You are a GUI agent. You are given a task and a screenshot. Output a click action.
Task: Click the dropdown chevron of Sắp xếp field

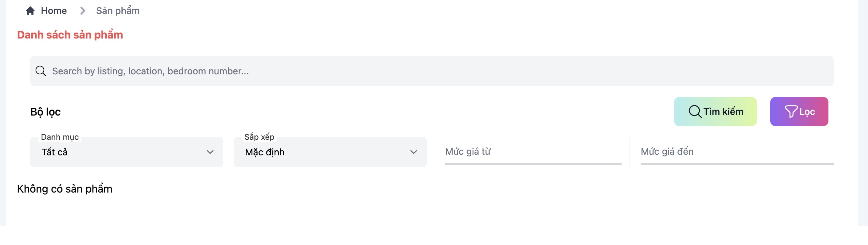click(x=414, y=152)
